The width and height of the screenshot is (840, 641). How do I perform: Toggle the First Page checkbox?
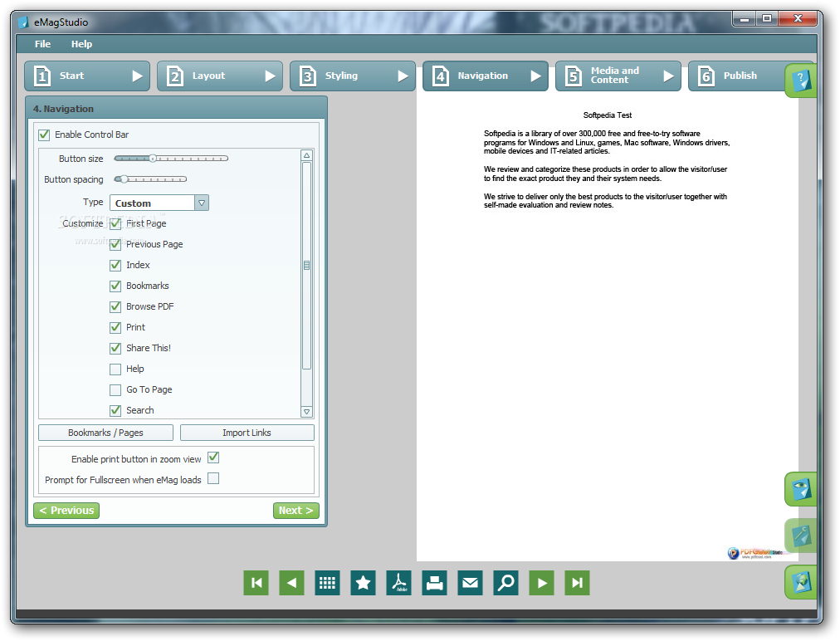point(115,223)
